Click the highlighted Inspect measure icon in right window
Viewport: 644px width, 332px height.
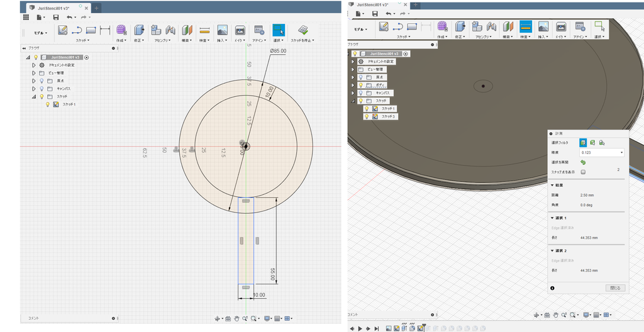525,26
